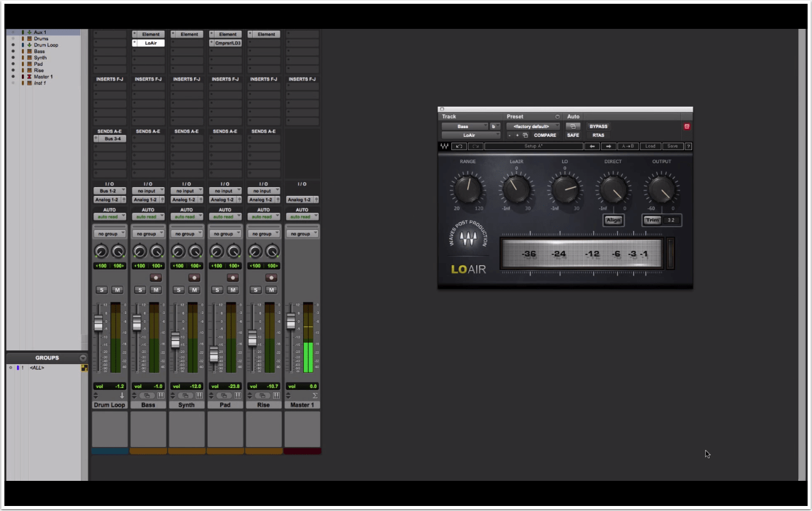Toggle the plugin BYPASS button
Screen dimensions: 812x511
tap(598, 126)
